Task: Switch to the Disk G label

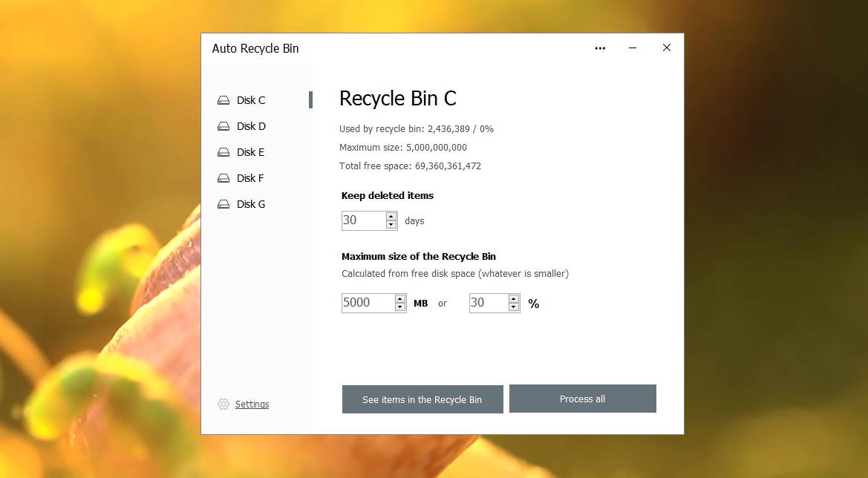Action: [251, 205]
